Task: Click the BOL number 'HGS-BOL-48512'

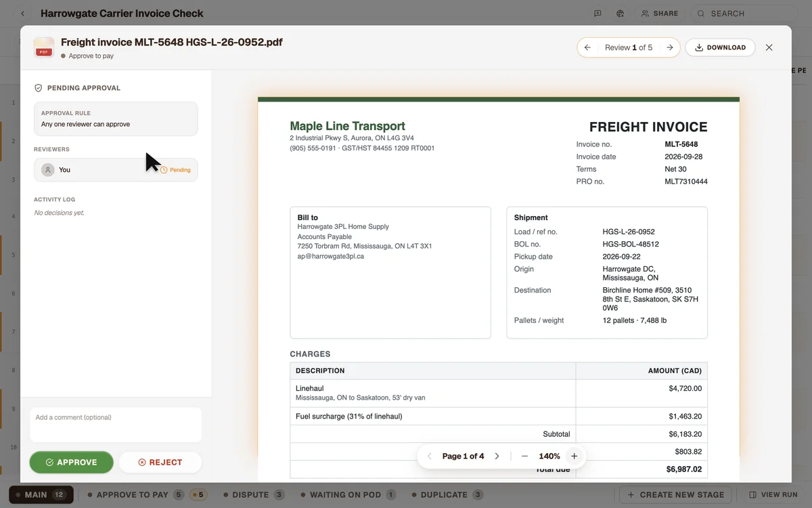Action: point(631,244)
